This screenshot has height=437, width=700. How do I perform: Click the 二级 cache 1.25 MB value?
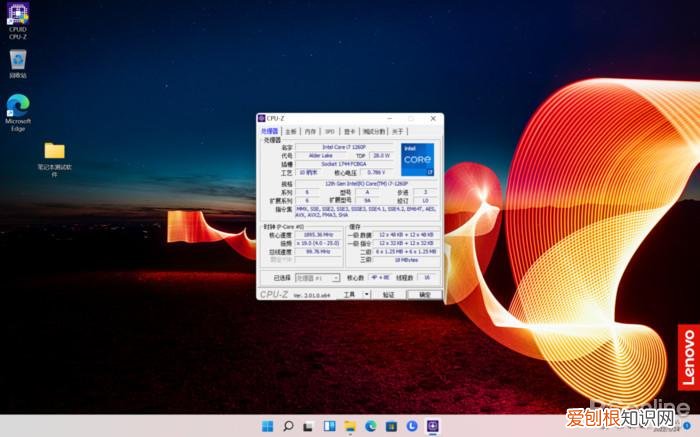pos(406,252)
